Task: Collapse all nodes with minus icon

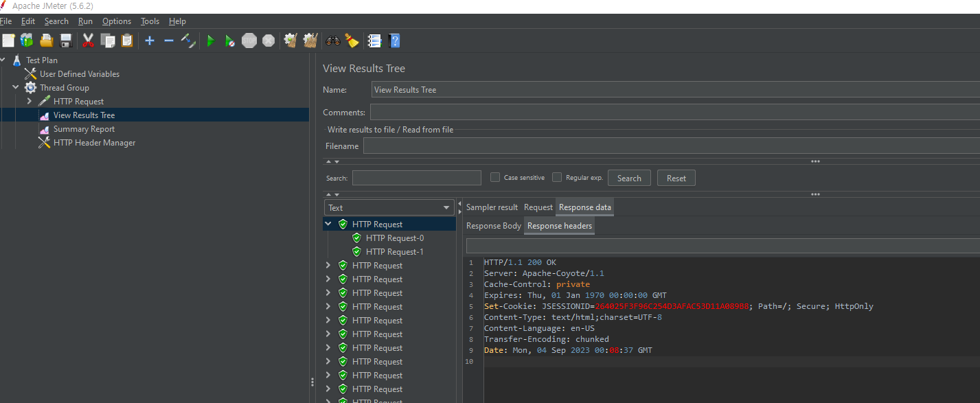Action: (x=169, y=41)
